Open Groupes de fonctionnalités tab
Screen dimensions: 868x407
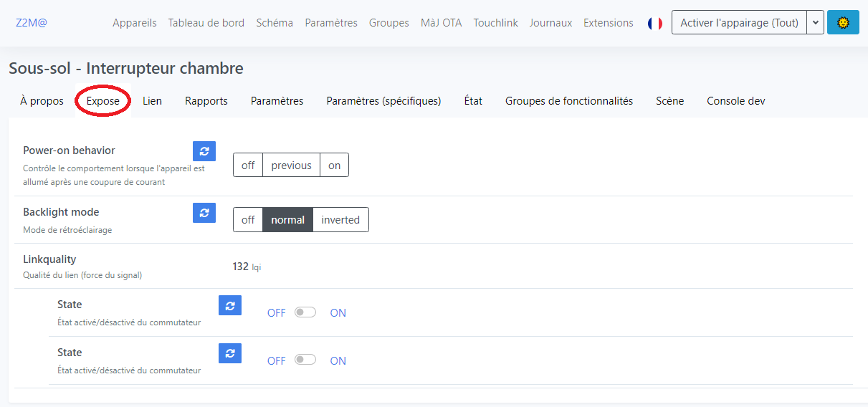pyautogui.click(x=569, y=101)
